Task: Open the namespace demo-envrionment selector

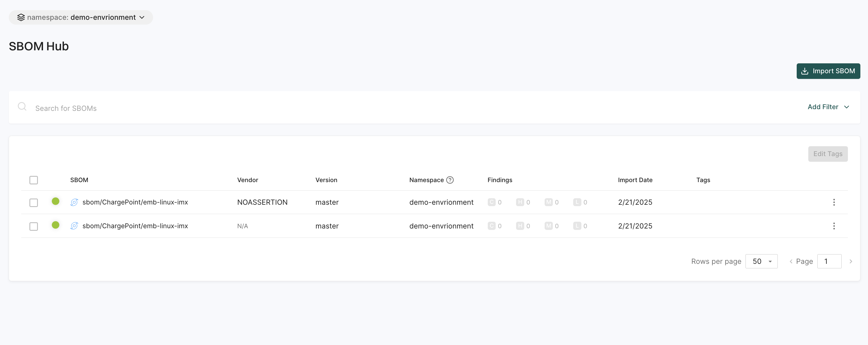Action: pyautogui.click(x=81, y=18)
